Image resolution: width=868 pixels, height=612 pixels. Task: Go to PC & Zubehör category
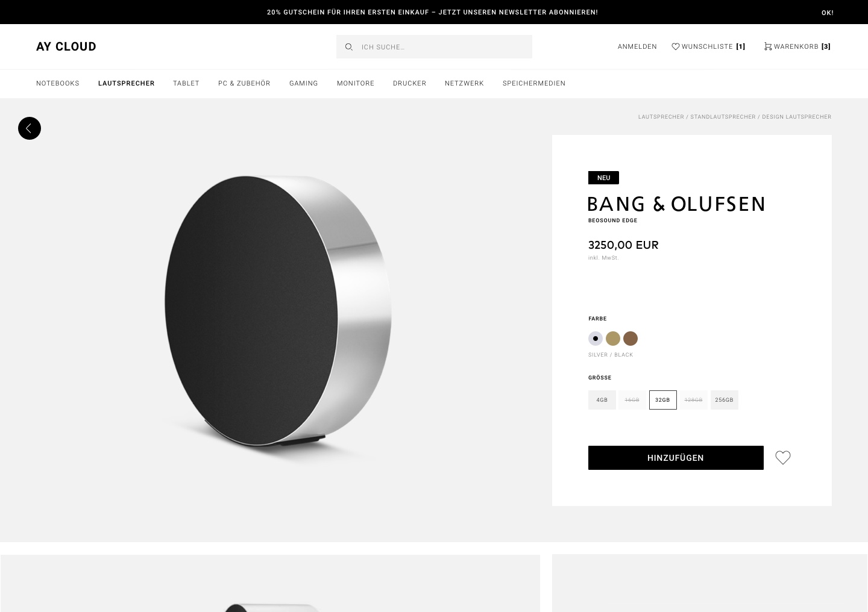tap(244, 83)
